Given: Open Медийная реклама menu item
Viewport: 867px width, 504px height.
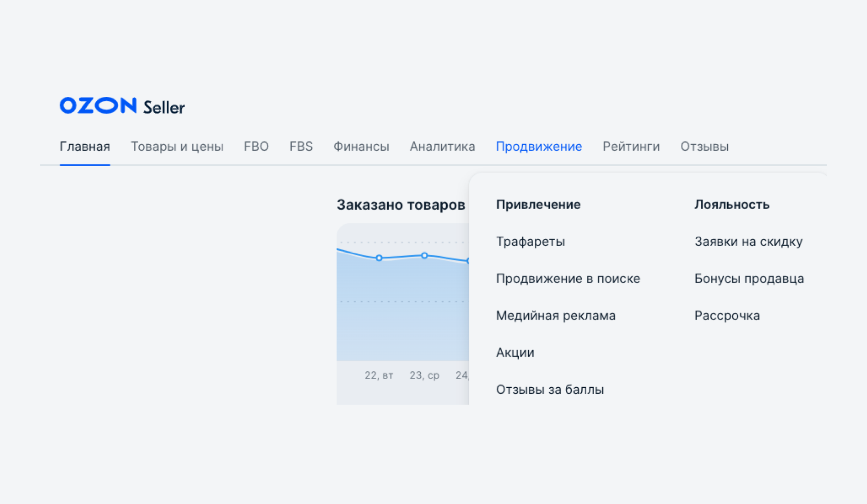Looking at the screenshot, I should tap(556, 315).
